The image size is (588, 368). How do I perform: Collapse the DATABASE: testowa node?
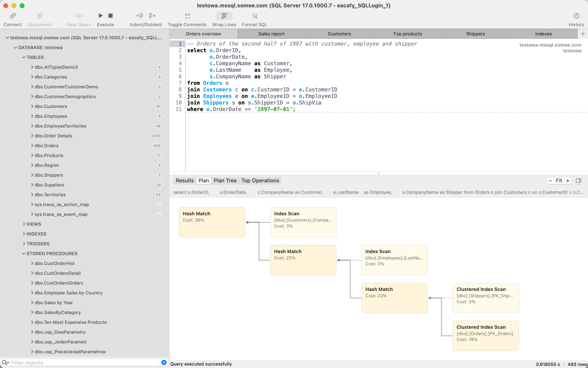point(15,47)
